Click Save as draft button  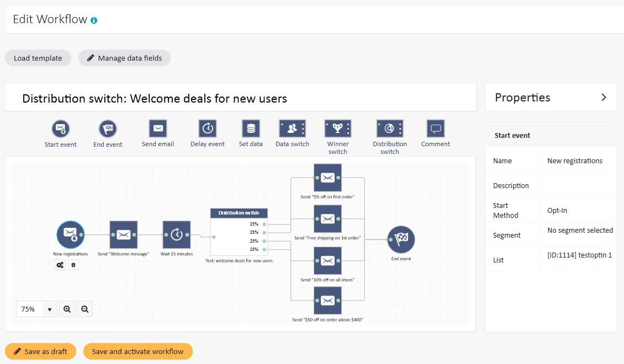point(40,351)
